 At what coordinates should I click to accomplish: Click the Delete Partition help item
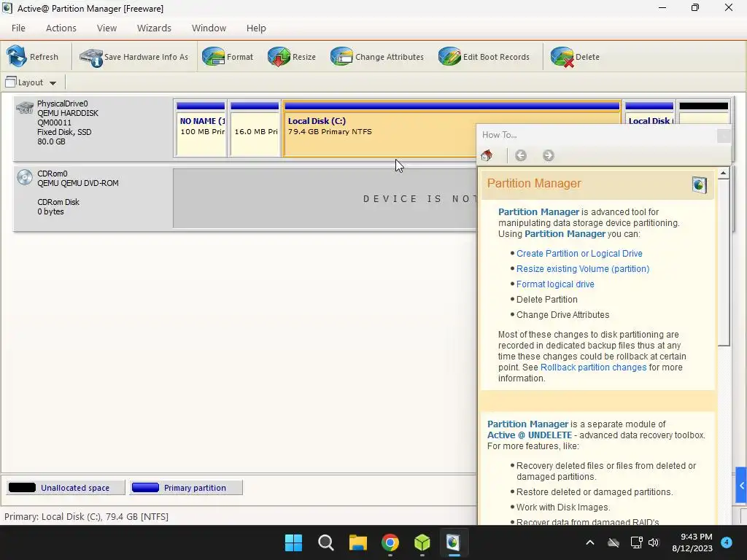(547, 299)
